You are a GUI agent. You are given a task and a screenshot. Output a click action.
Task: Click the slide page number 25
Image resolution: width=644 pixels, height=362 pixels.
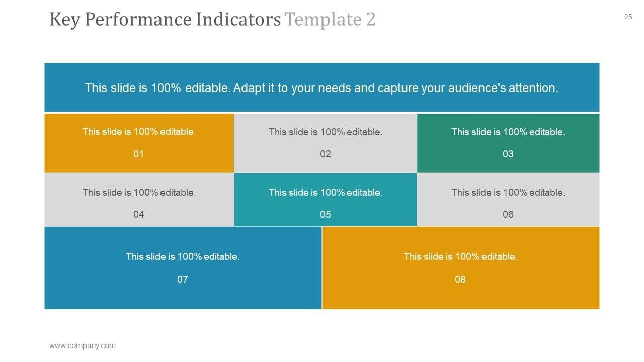tap(628, 17)
